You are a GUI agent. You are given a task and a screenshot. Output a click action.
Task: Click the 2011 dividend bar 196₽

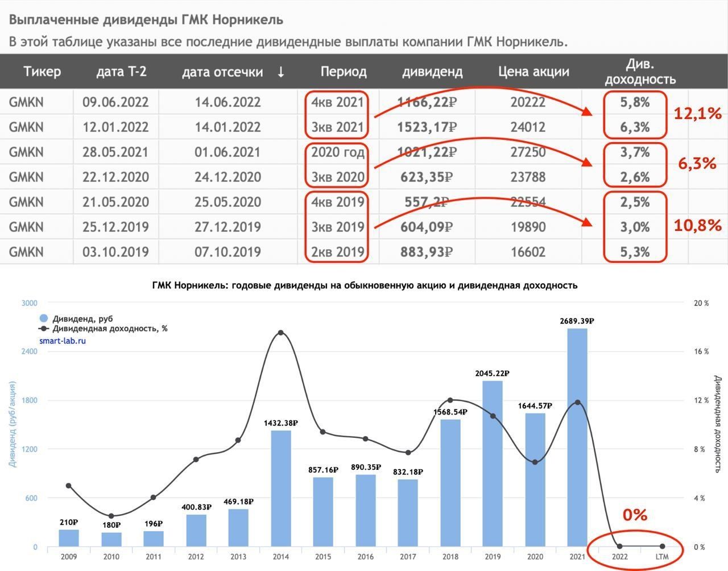click(x=154, y=539)
